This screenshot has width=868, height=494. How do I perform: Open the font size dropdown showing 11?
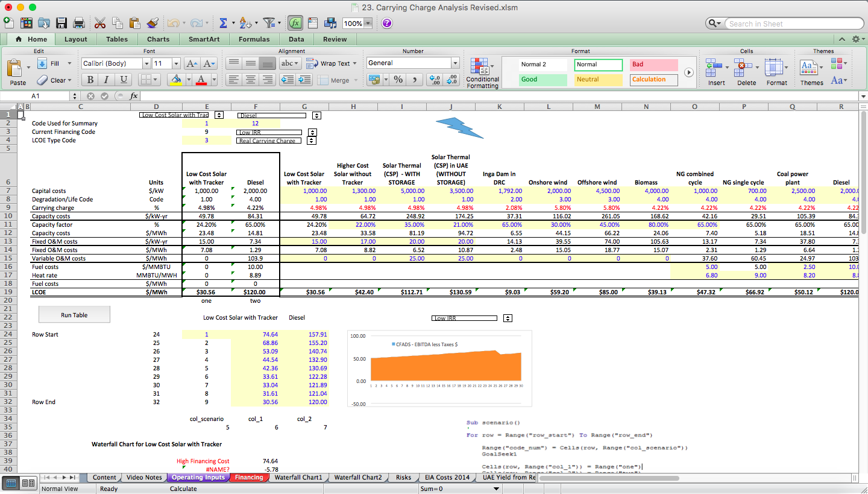click(176, 63)
